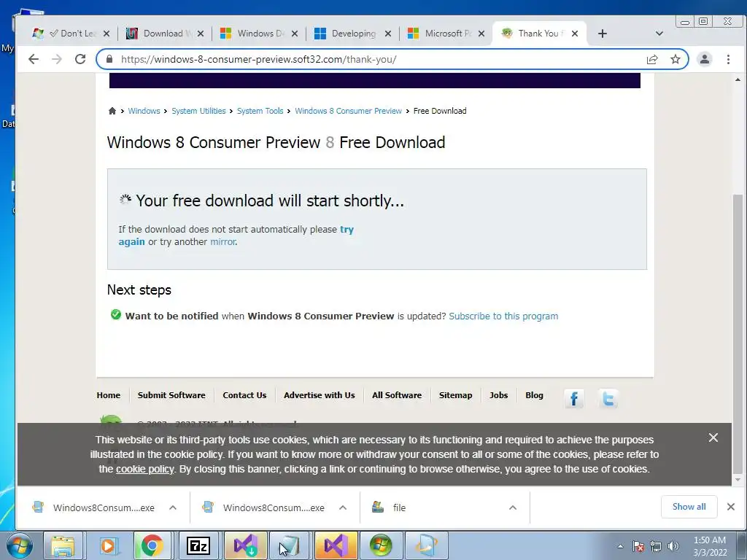747x560 pixels.
Task: Open Windows Explorer from taskbar
Action: click(x=63, y=545)
